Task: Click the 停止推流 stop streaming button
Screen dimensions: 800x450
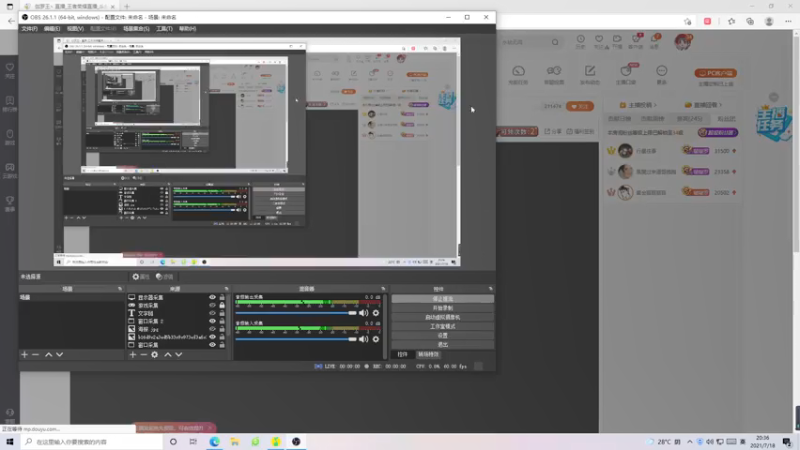Action: point(442,299)
